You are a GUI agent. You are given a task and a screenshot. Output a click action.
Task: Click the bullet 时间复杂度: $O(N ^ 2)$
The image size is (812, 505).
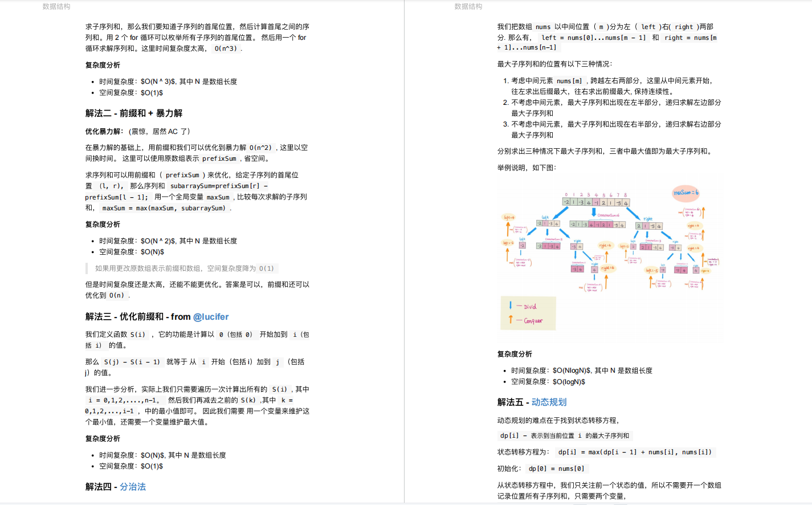pos(168,241)
